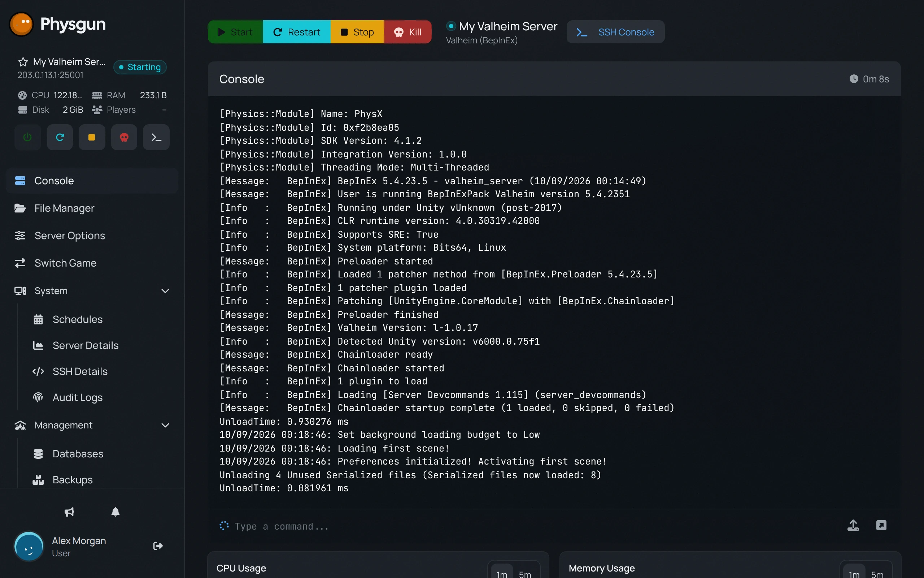924x578 pixels.
Task: Click the Players group icon in sidebar
Action: pyautogui.click(x=97, y=110)
